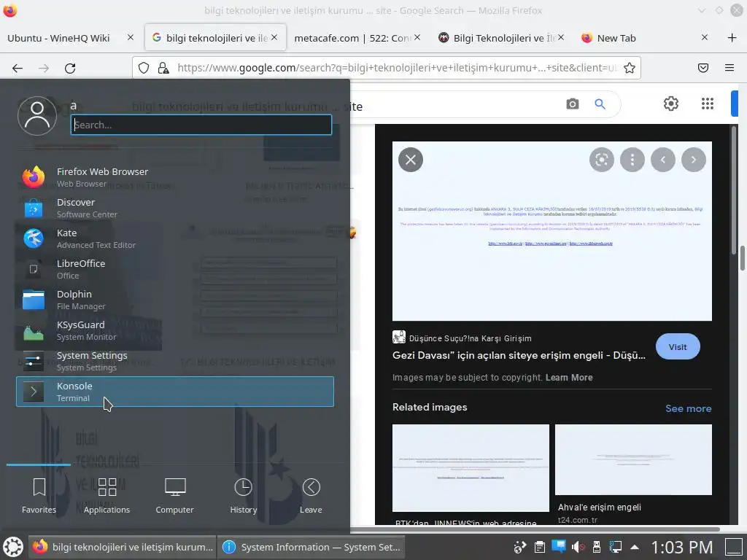Go back in Firefox
Image resolution: width=747 pixels, height=560 pixels.
tap(18, 68)
